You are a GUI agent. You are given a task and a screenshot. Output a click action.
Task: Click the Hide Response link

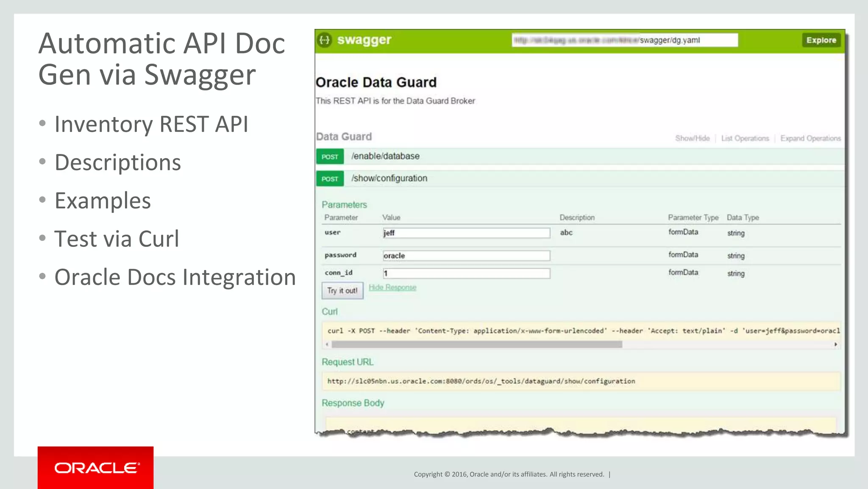(392, 288)
